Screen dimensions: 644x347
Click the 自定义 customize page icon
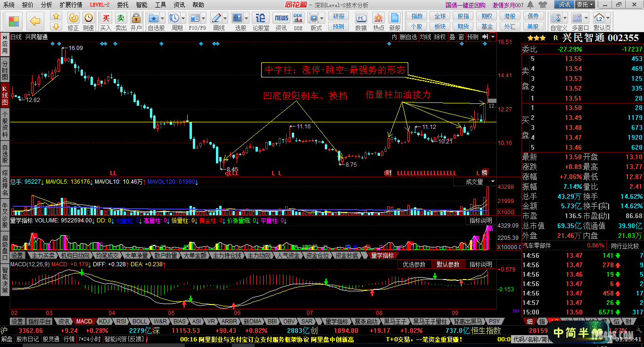pos(556,18)
